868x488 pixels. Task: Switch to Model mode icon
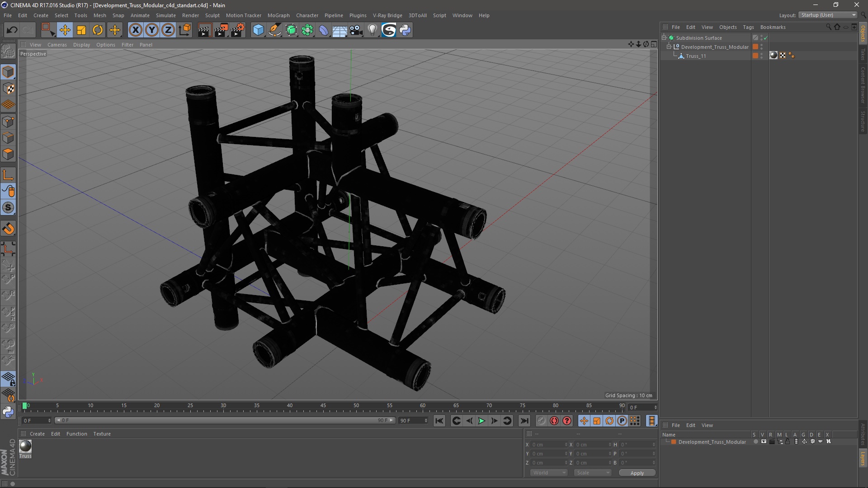(x=8, y=72)
